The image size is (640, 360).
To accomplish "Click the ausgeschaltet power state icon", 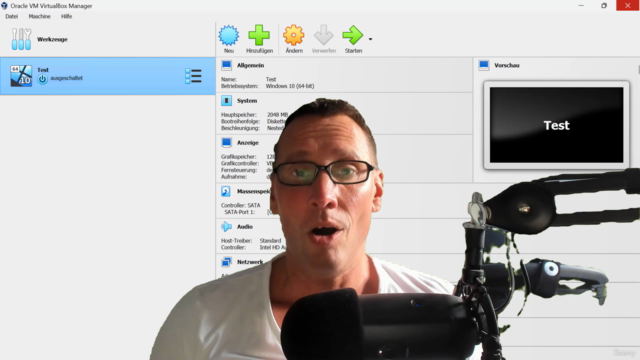I will pos(42,79).
